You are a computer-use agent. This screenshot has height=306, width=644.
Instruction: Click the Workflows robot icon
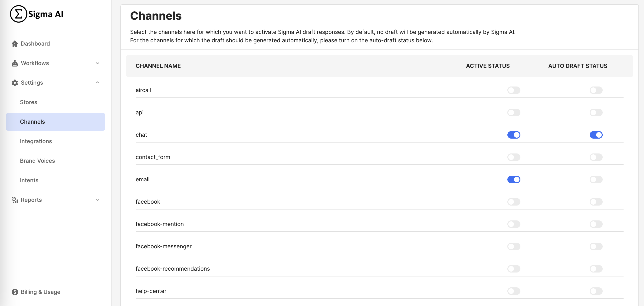click(x=15, y=63)
